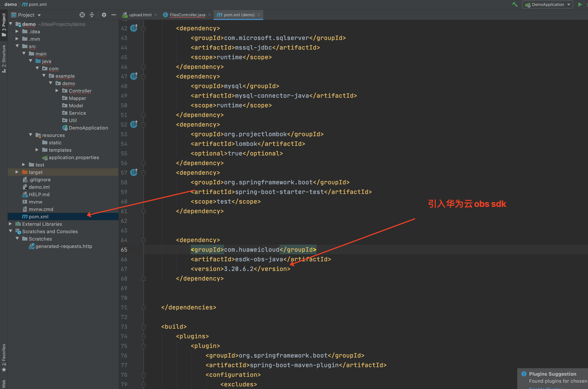Open application.properties via its green file icon

pyautogui.click(x=45, y=157)
